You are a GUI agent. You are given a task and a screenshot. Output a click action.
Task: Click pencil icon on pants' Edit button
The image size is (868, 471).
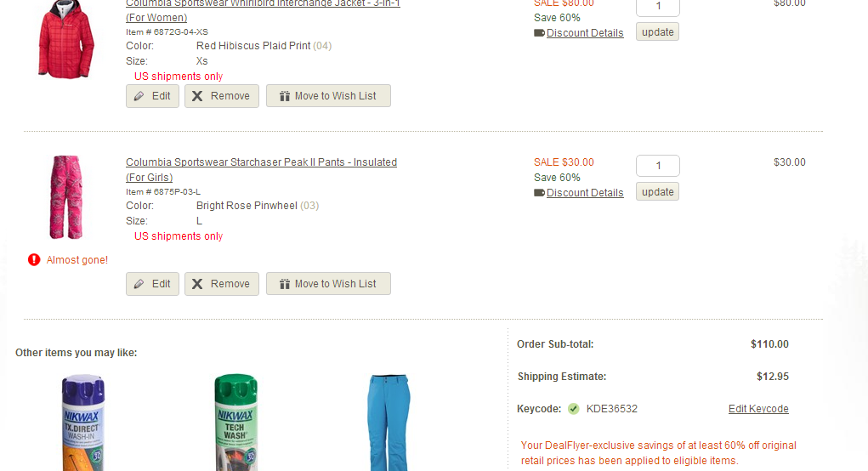point(139,284)
